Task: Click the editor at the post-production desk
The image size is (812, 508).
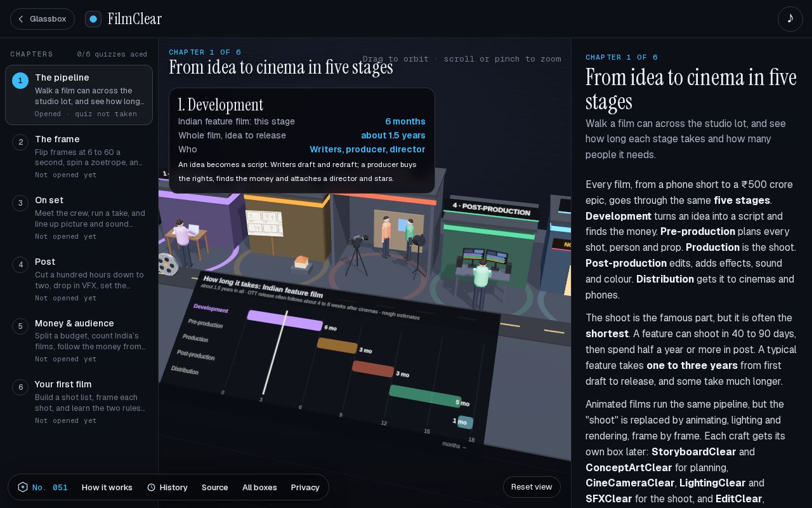Action: point(481,283)
